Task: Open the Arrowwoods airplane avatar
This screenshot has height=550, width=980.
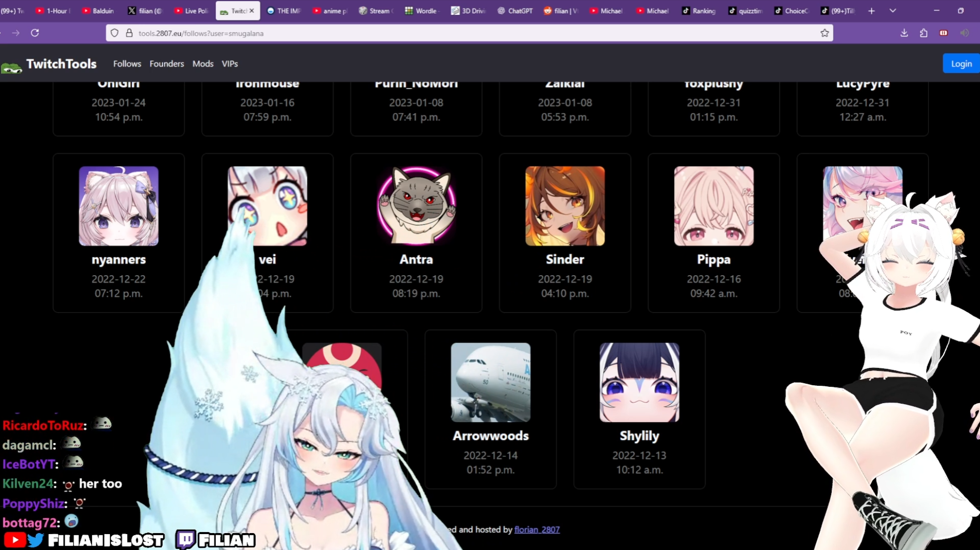Action: [x=490, y=382]
